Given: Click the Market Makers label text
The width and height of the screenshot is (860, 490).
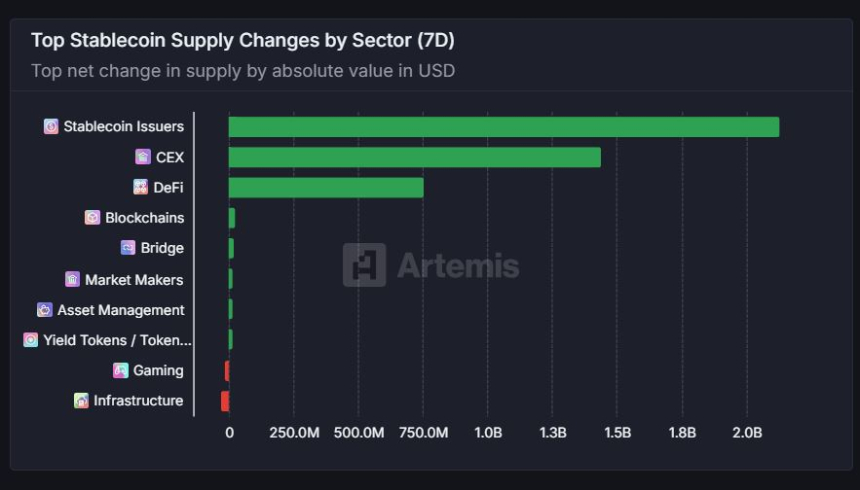Looking at the screenshot, I should pos(134,280).
